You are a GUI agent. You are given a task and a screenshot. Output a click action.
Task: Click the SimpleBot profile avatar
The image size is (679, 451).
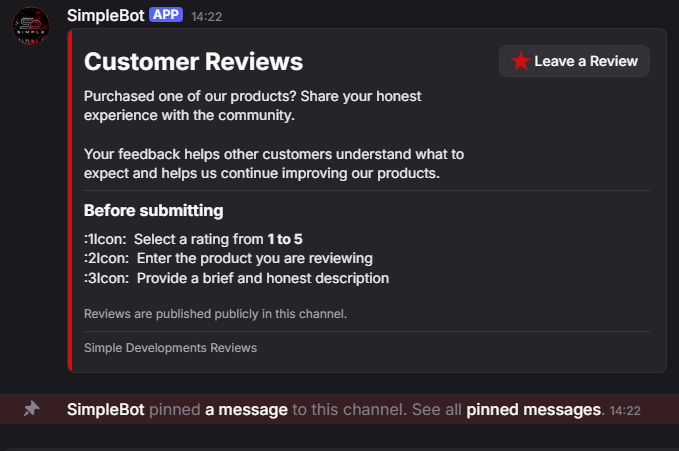(x=31, y=26)
